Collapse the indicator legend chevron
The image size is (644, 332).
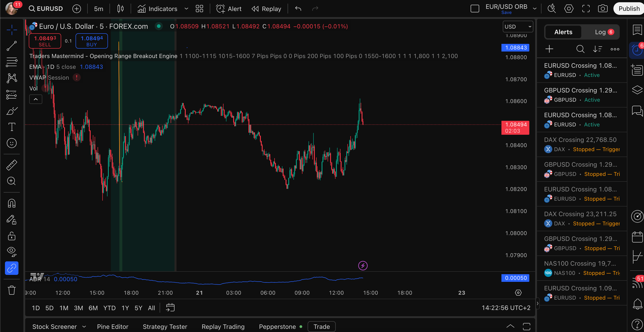click(36, 99)
